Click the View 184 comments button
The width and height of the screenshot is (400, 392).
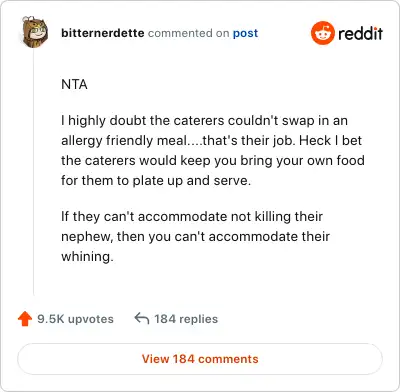pos(200,359)
